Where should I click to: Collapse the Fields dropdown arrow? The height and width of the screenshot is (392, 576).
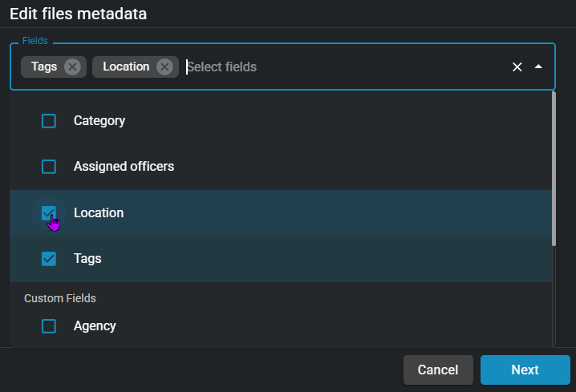538,67
